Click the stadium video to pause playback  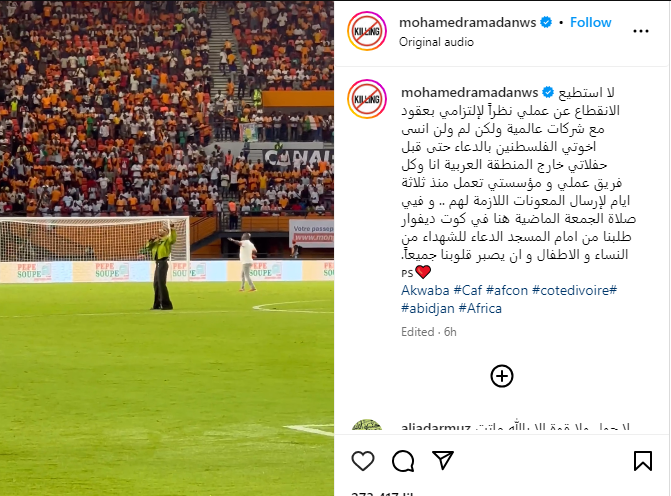(x=167, y=248)
